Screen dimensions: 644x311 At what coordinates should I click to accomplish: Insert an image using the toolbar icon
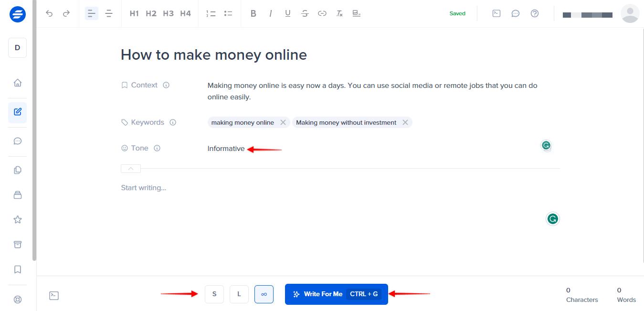click(357, 13)
